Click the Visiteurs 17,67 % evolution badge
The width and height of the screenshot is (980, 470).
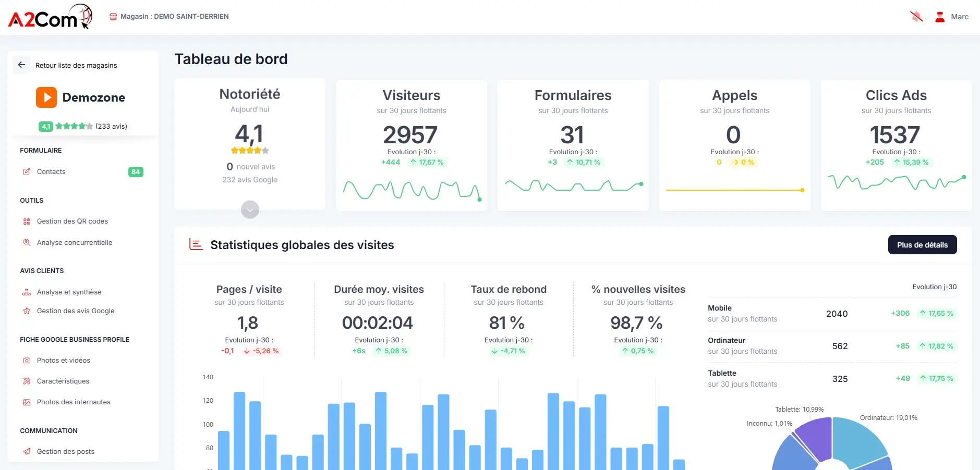pos(427,162)
